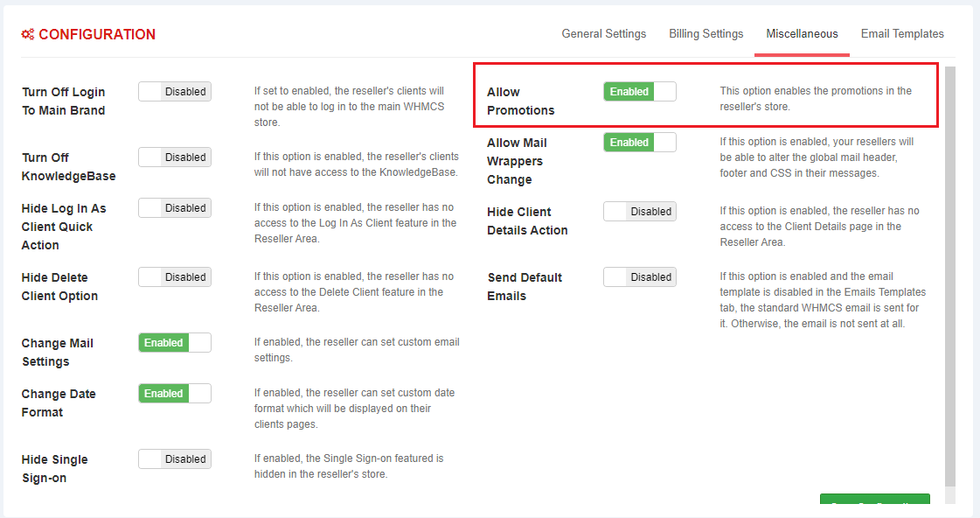Open the Billing Settings tab
This screenshot has height=518, width=980.
point(706,34)
